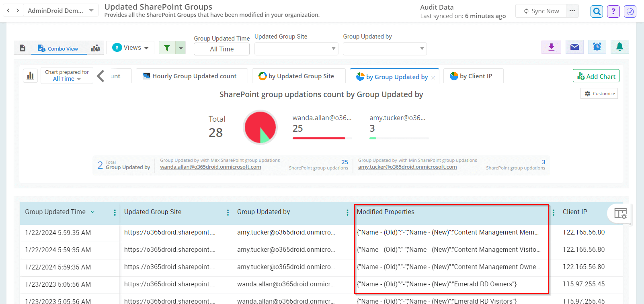Open the Updated Group Site combo box
This screenshot has width=644, height=304.
[296, 49]
